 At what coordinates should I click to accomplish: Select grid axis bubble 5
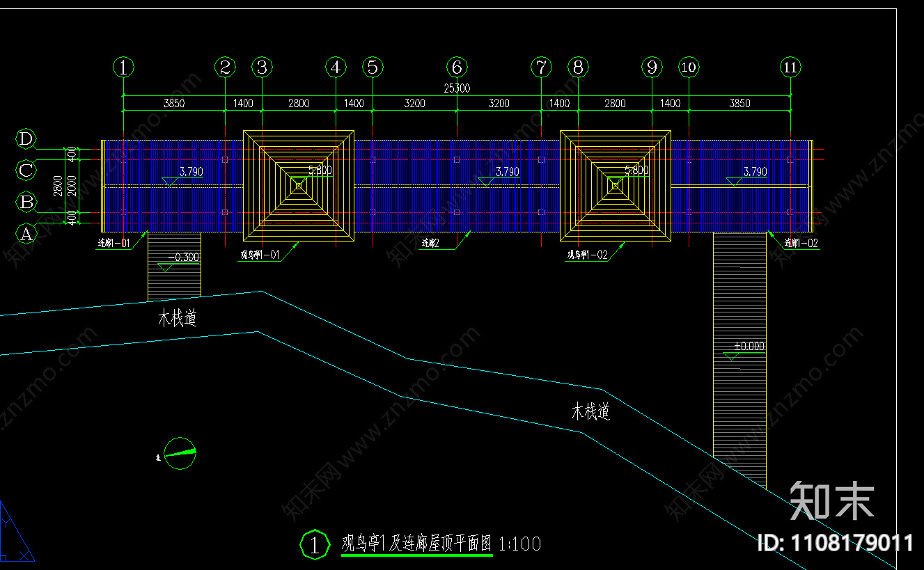[x=373, y=68]
